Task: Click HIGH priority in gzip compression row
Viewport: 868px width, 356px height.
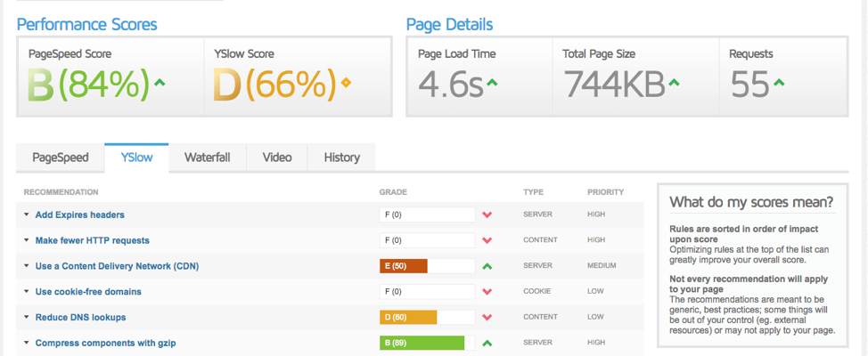Action: point(596,343)
